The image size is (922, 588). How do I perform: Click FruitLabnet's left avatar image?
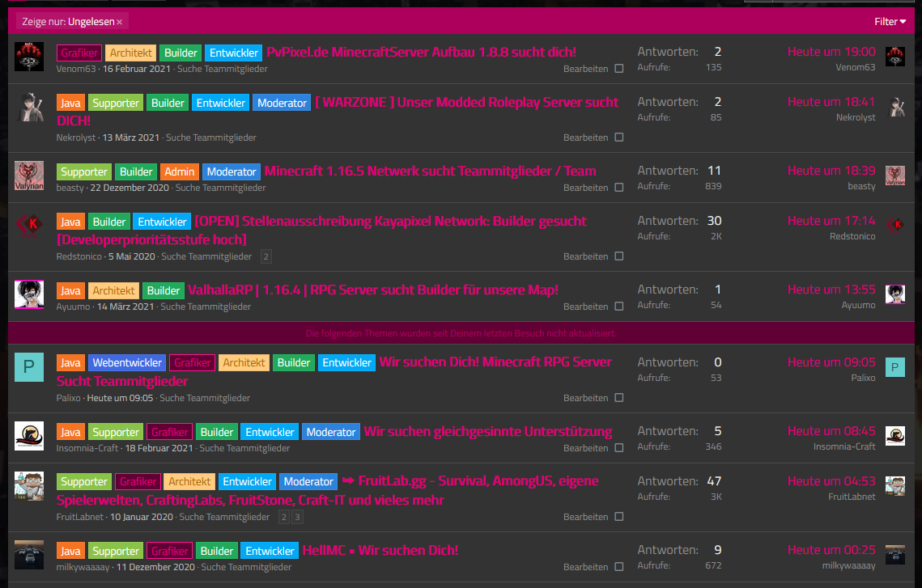(x=29, y=486)
